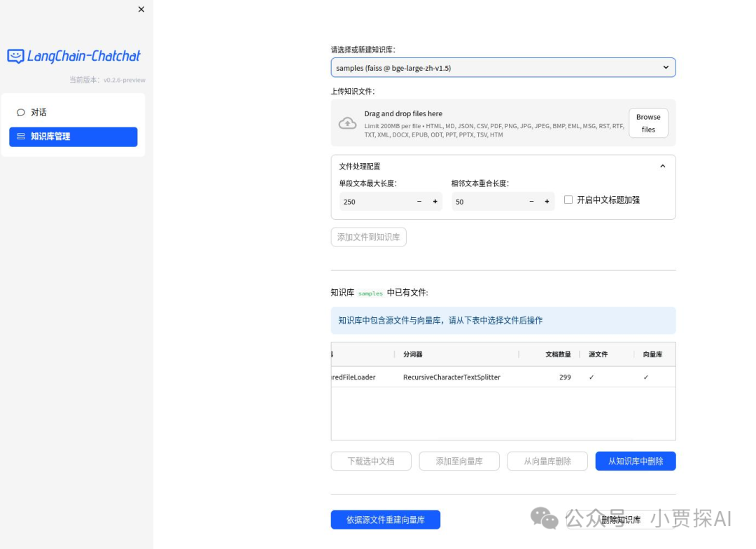Screen dimensions: 756x549
Task: Select the RecursiveCharacterTextSplitter cell
Action: point(456,377)
